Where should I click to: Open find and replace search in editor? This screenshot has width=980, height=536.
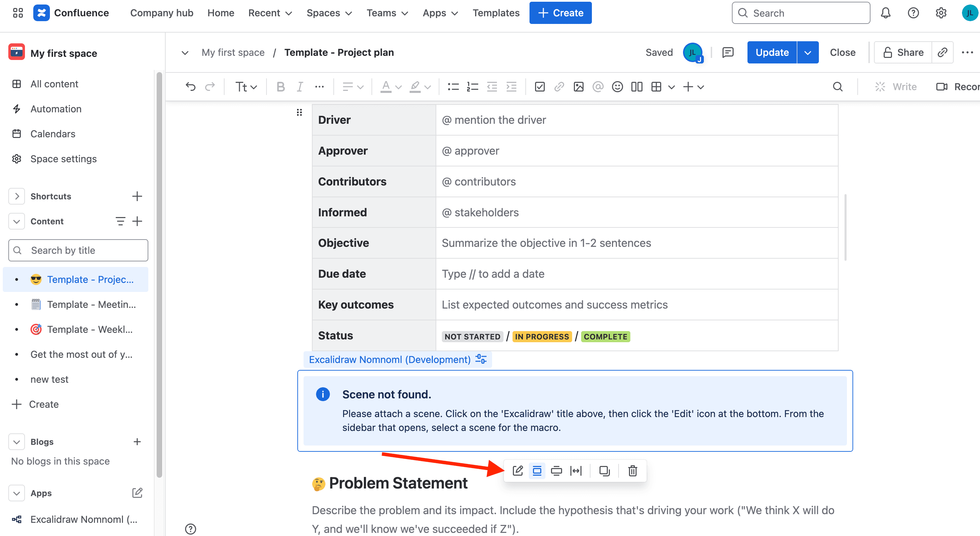pos(837,87)
